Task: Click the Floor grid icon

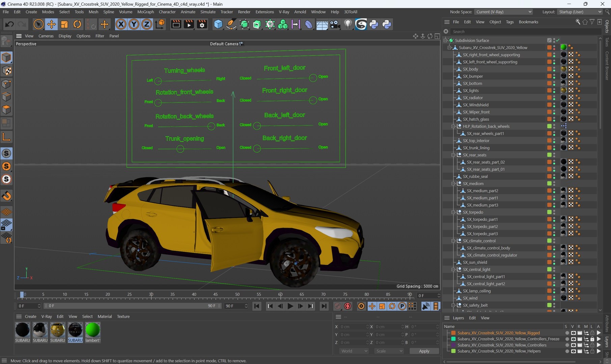Action: pyautogui.click(x=322, y=24)
